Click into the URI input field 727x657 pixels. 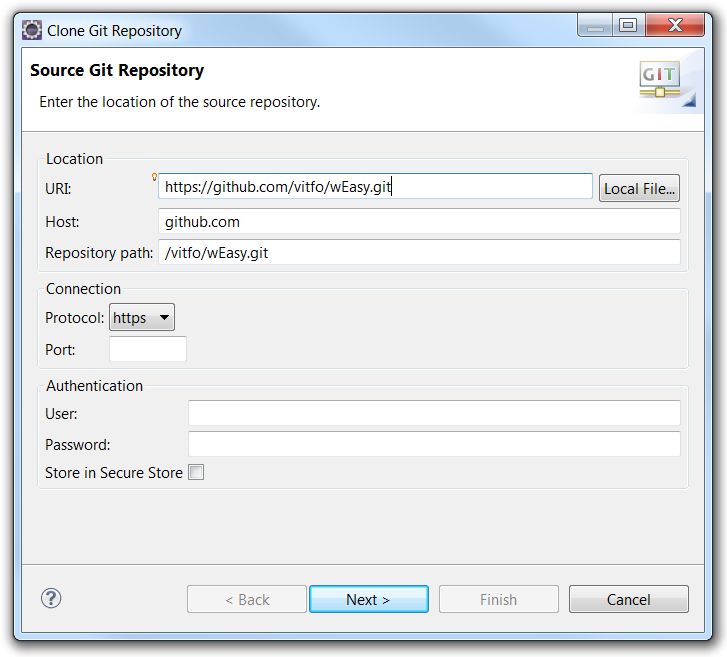[x=376, y=186]
